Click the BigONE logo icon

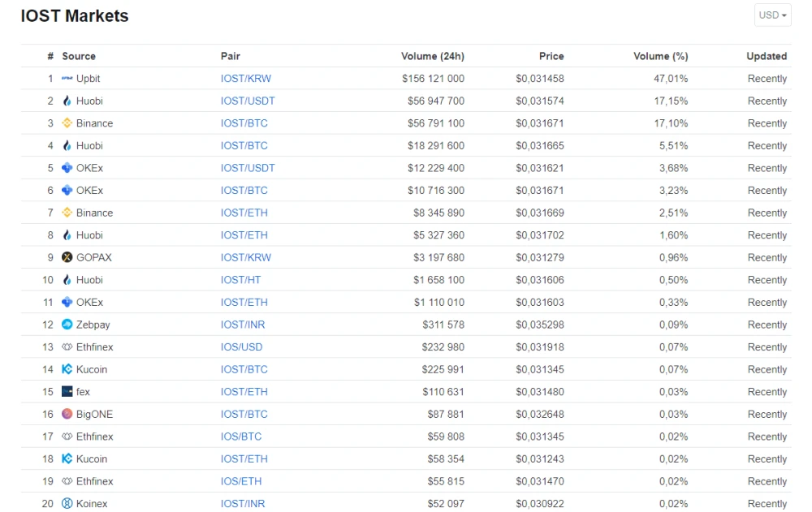click(67, 414)
